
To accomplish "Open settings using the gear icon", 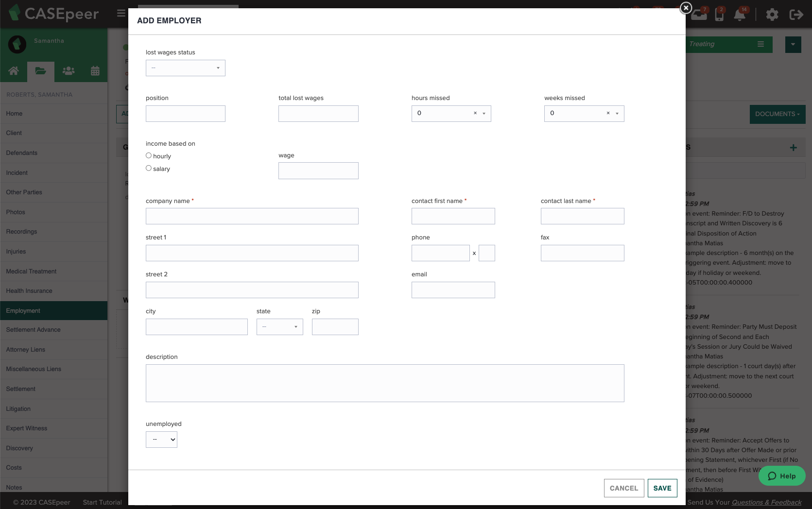I will tap(772, 15).
